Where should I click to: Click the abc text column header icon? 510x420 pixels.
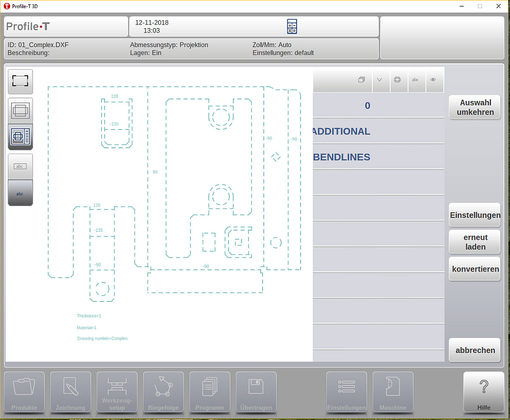416,79
